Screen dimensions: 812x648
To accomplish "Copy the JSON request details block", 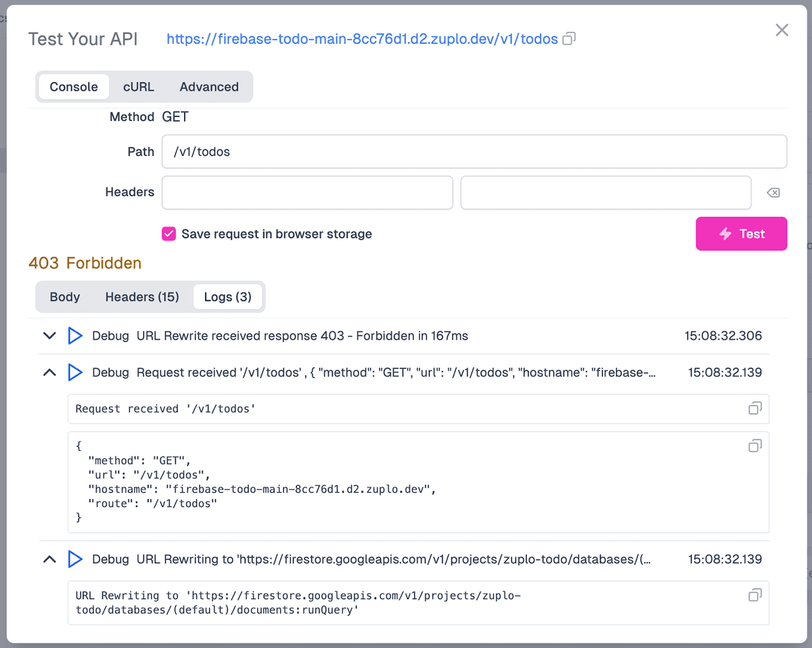I will pyautogui.click(x=754, y=446).
